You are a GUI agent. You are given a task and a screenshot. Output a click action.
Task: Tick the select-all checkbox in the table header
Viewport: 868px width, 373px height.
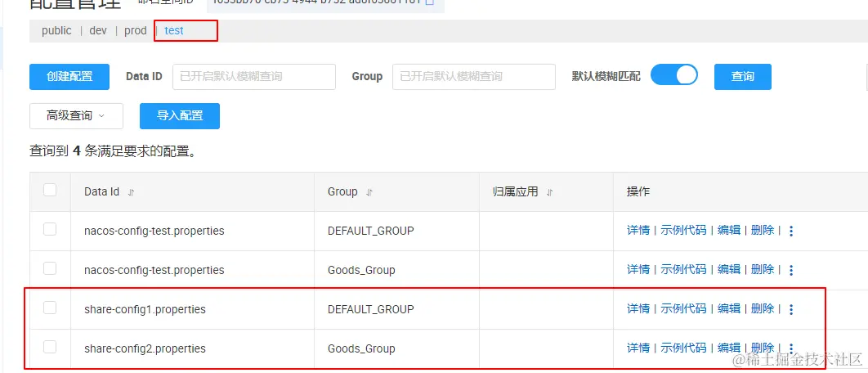pyautogui.click(x=50, y=190)
